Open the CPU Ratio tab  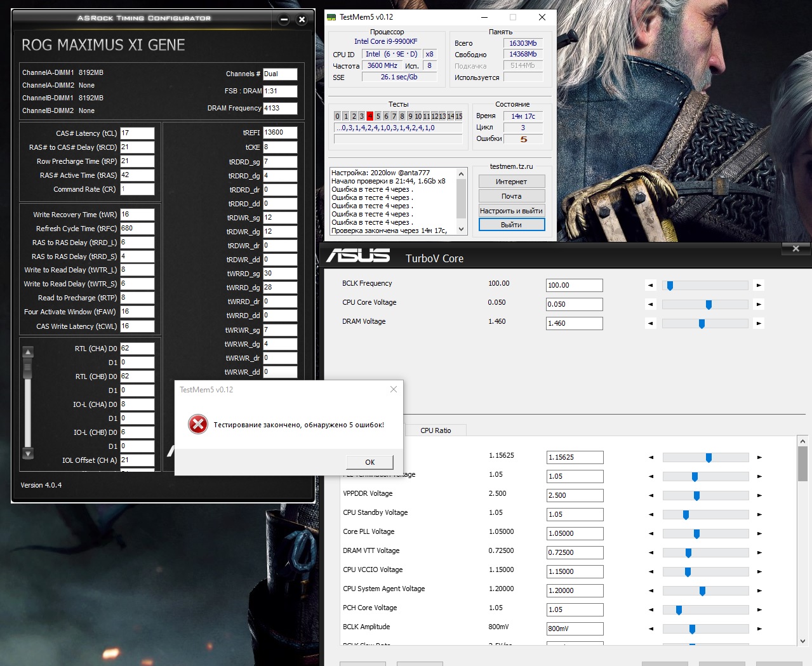pyautogui.click(x=436, y=430)
